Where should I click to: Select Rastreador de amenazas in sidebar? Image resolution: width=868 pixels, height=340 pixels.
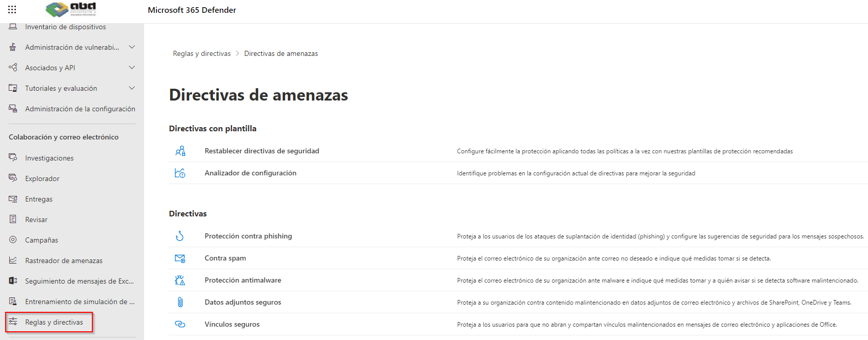coord(64,261)
